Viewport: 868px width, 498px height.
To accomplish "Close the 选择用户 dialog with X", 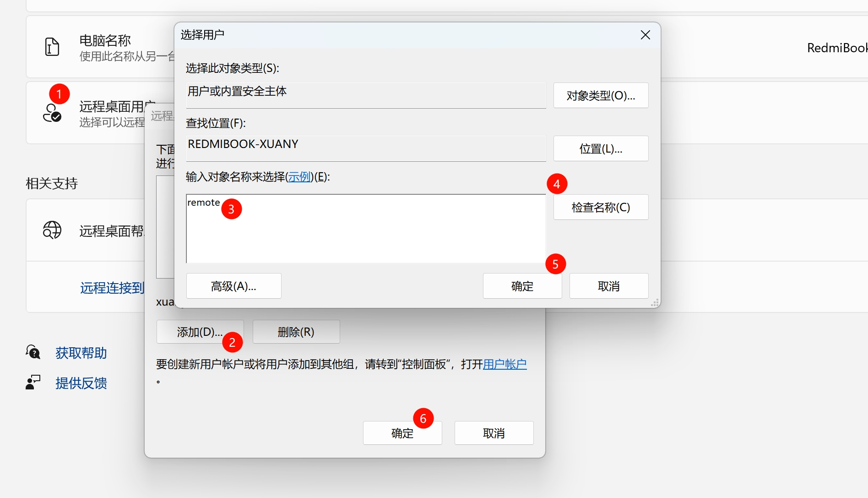I will [645, 35].
